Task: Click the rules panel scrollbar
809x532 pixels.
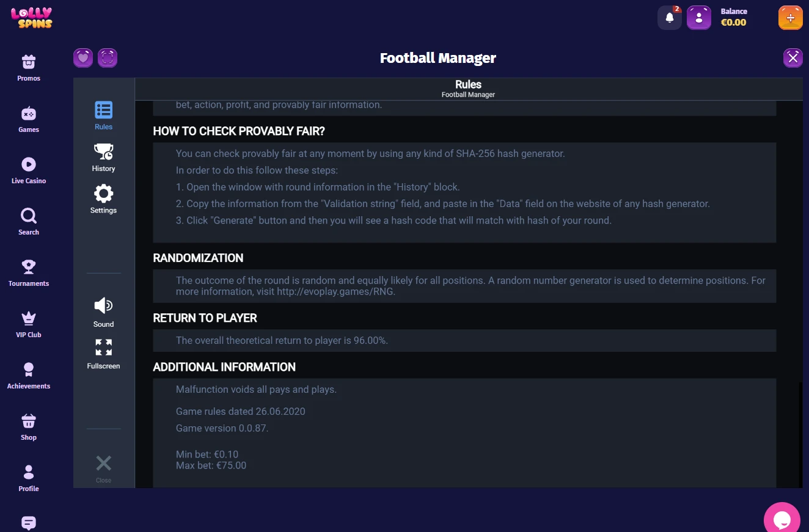Action: point(801,435)
